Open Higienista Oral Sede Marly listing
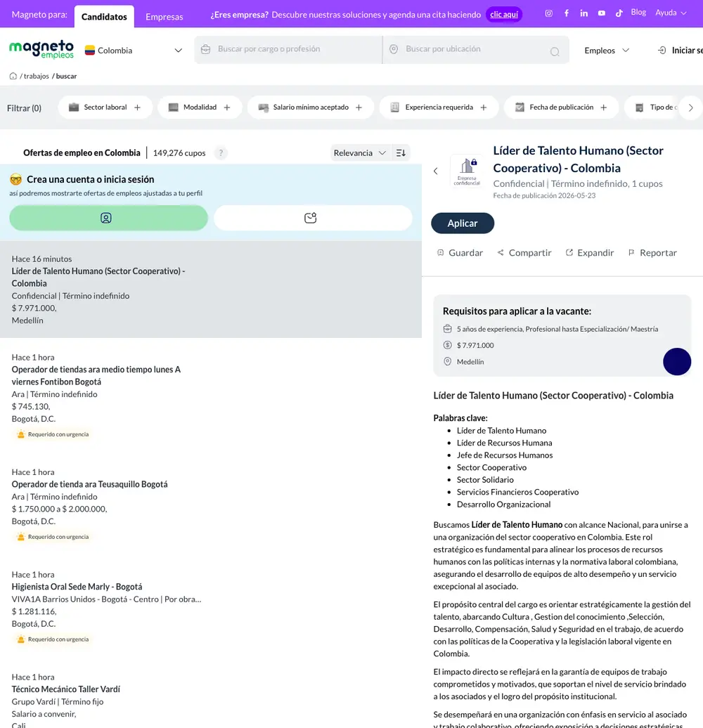703x728 pixels. coord(211,606)
